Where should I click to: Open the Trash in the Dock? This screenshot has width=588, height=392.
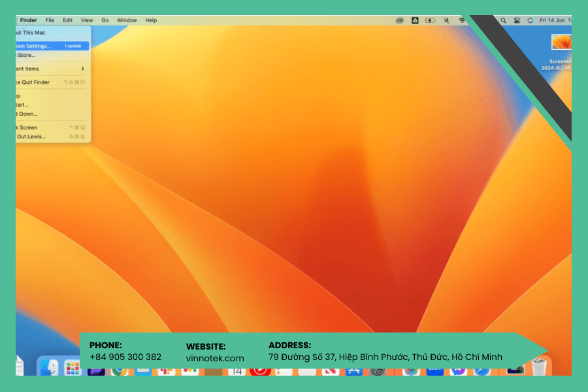click(x=539, y=367)
